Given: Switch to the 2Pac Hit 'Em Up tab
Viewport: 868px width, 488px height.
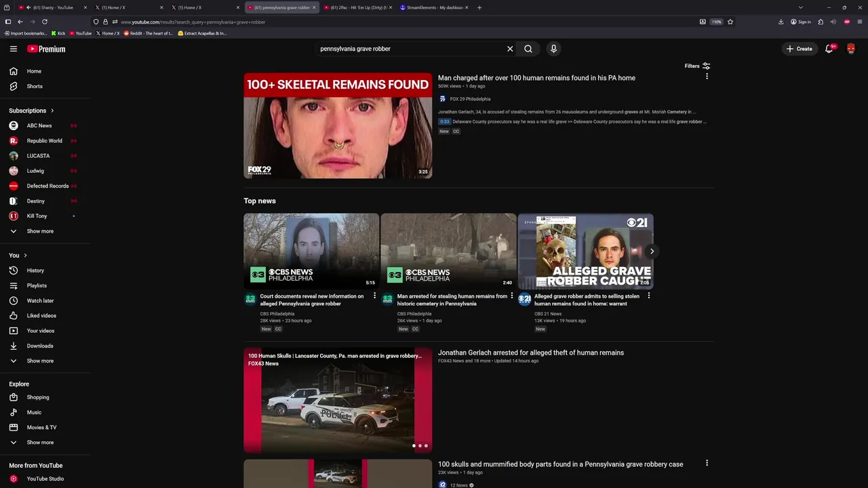Looking at the screenshot, I should (358, 7).
